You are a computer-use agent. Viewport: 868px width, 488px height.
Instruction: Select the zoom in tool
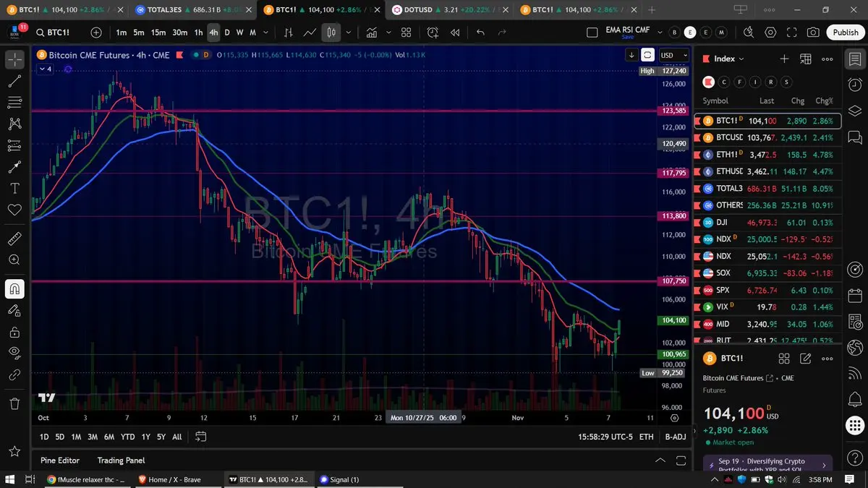[14, 260]
